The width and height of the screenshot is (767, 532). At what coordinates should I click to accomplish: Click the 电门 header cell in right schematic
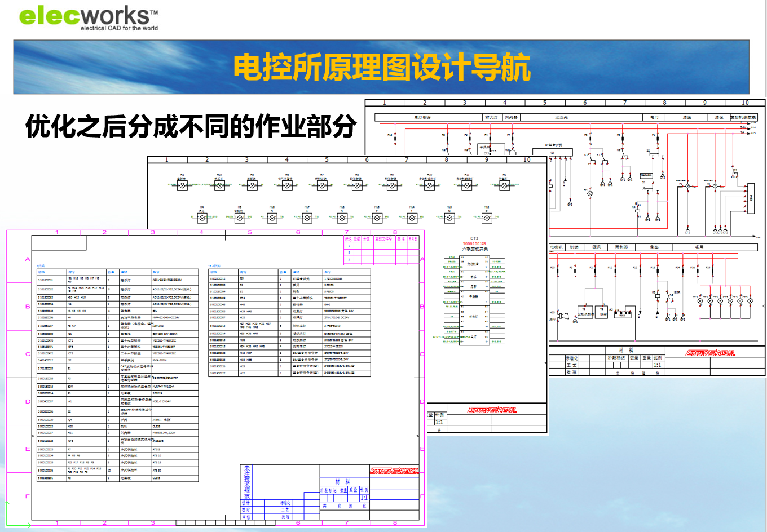pos(654,117)
